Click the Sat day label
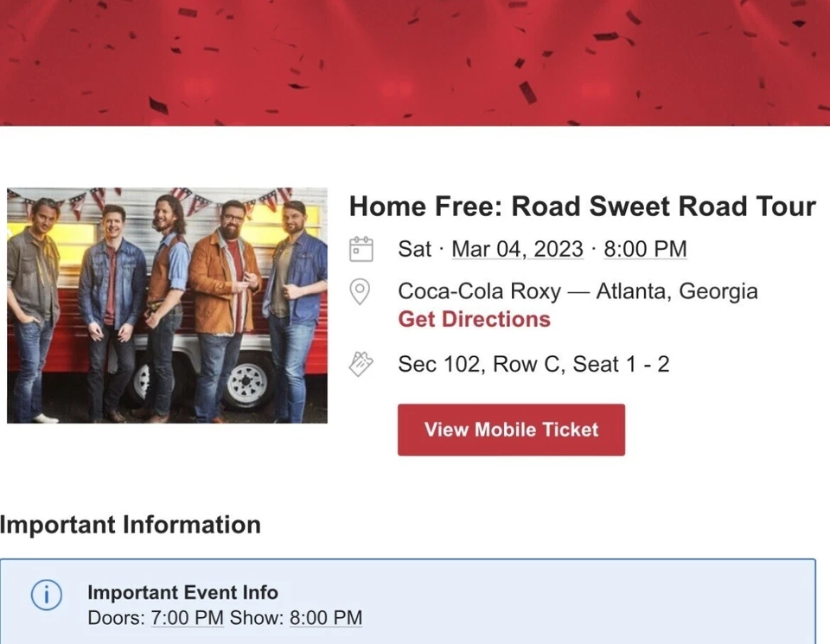Viewport: 830px width, 644px height. [414, 249]
